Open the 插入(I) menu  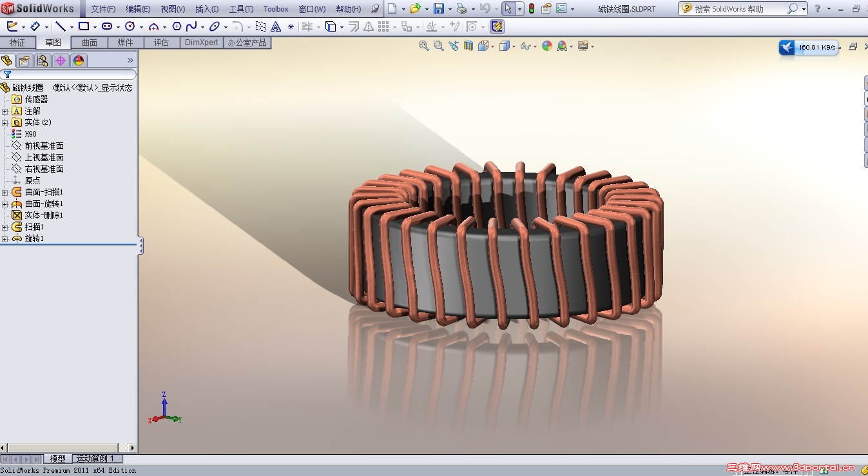click(x=207, y=9)
